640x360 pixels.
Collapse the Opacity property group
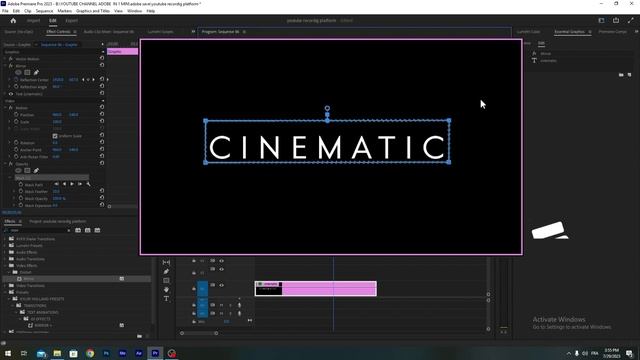point(6,164)
